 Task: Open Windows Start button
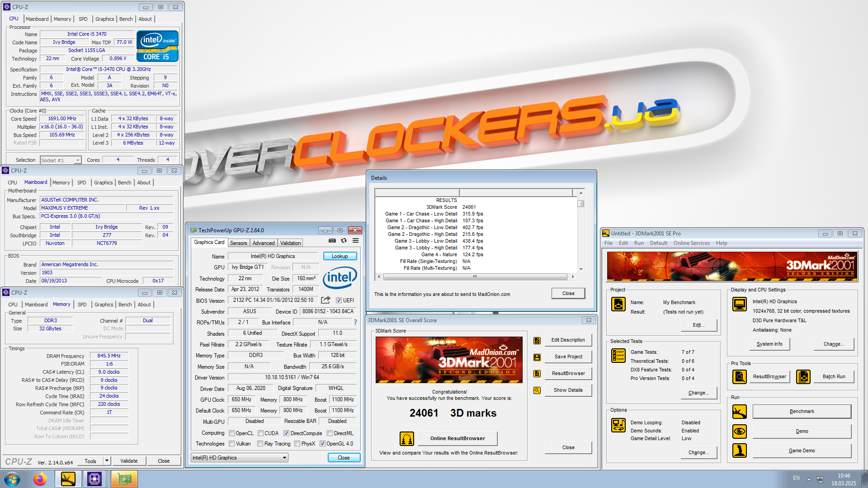12,479
